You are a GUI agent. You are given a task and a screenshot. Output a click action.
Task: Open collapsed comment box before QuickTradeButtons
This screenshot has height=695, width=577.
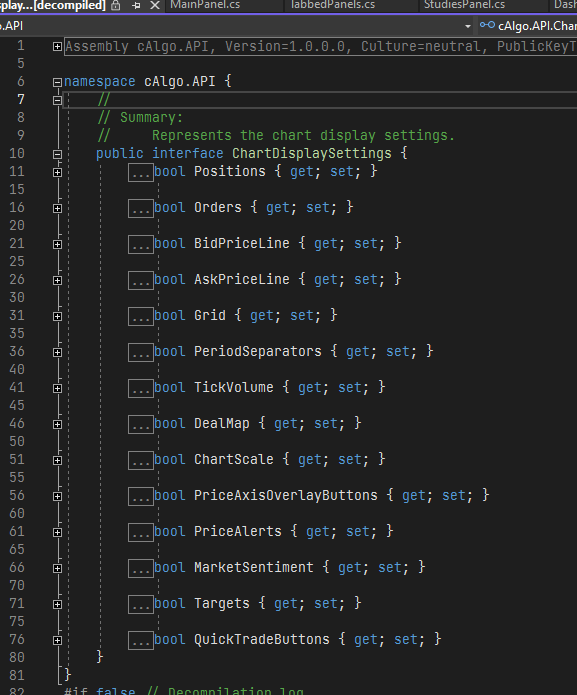(x=141, y=640)
